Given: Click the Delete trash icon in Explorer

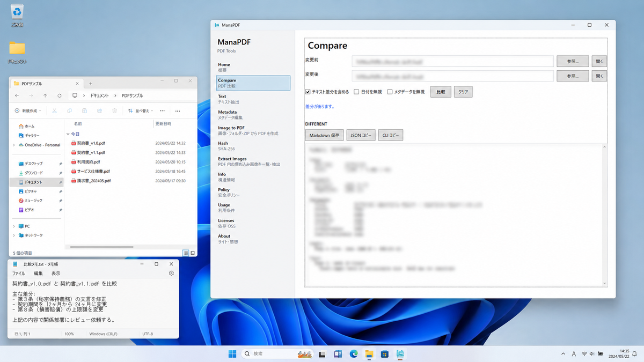Looking at the screenshot, I should coord(114,110).
